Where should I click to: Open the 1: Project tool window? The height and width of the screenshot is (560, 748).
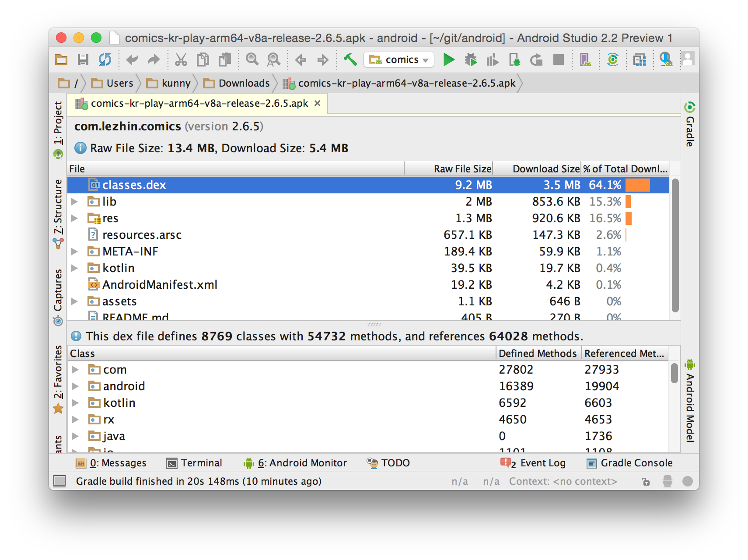[58, 129]
